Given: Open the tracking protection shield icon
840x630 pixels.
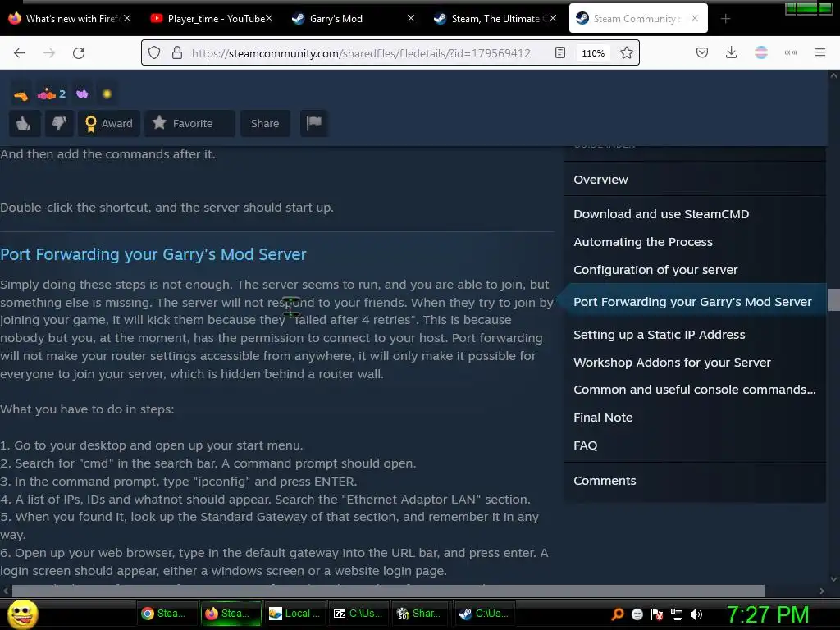Looking at the screenshot, I should 154,52.
